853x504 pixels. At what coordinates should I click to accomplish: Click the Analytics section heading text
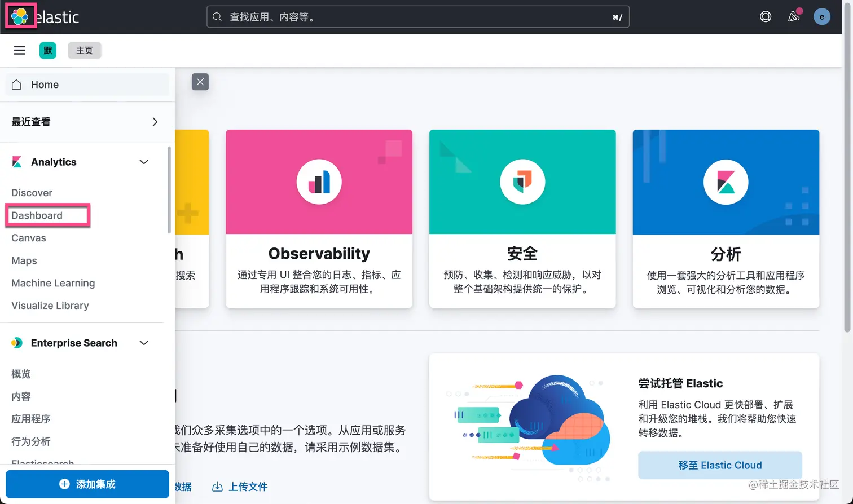tap(54, 162)
